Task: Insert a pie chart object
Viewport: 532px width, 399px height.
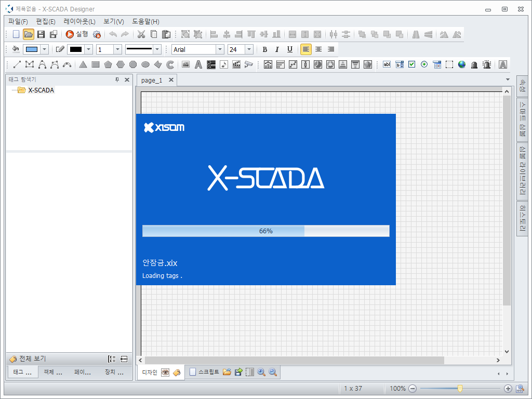Action: pos(318,64)
